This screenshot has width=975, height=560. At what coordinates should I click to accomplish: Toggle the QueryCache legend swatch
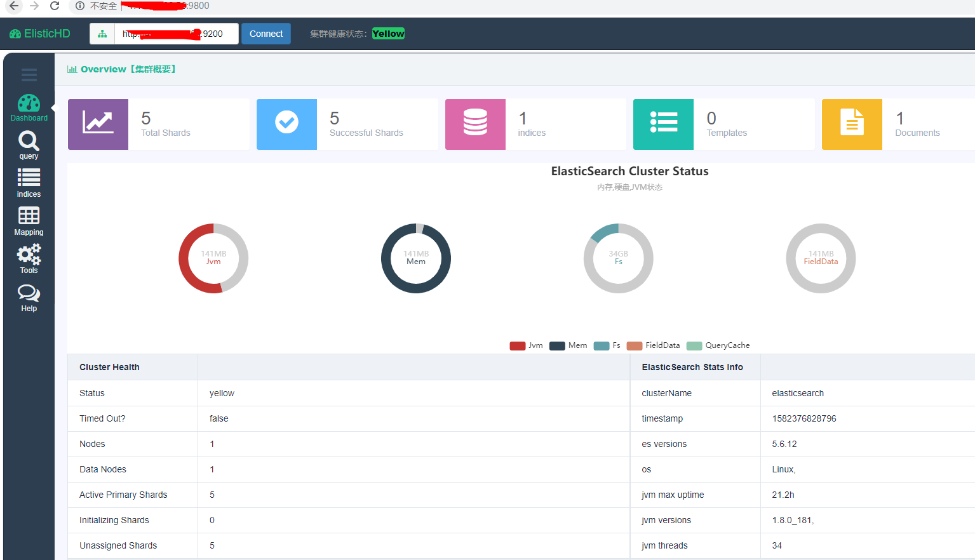click(694, 346)
